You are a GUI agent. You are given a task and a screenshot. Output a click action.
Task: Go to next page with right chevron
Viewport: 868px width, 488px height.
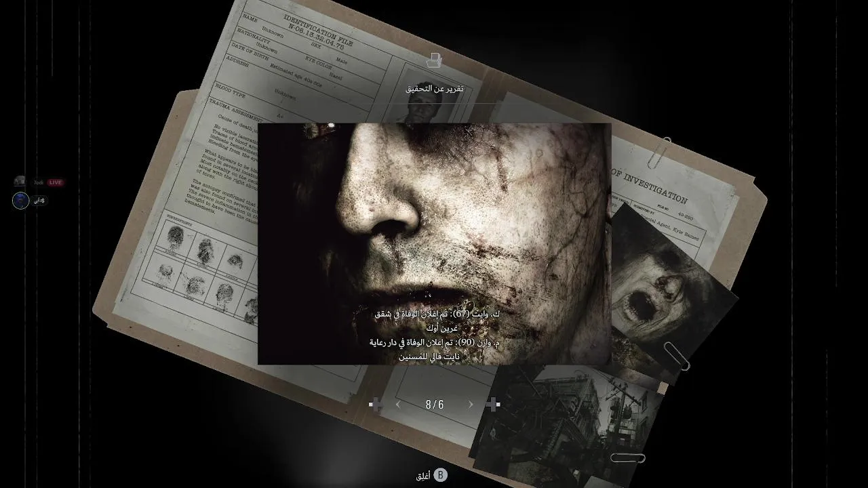click(x=471, y=405)
